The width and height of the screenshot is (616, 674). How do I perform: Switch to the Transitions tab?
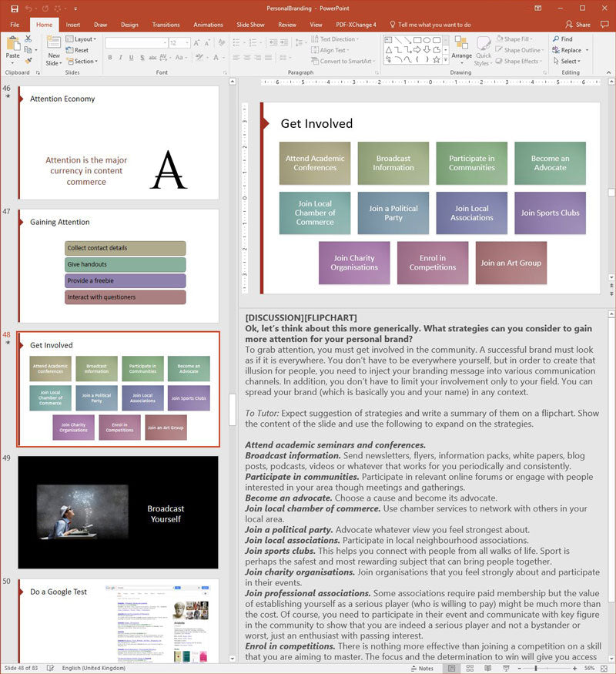(x=166, y=25)
